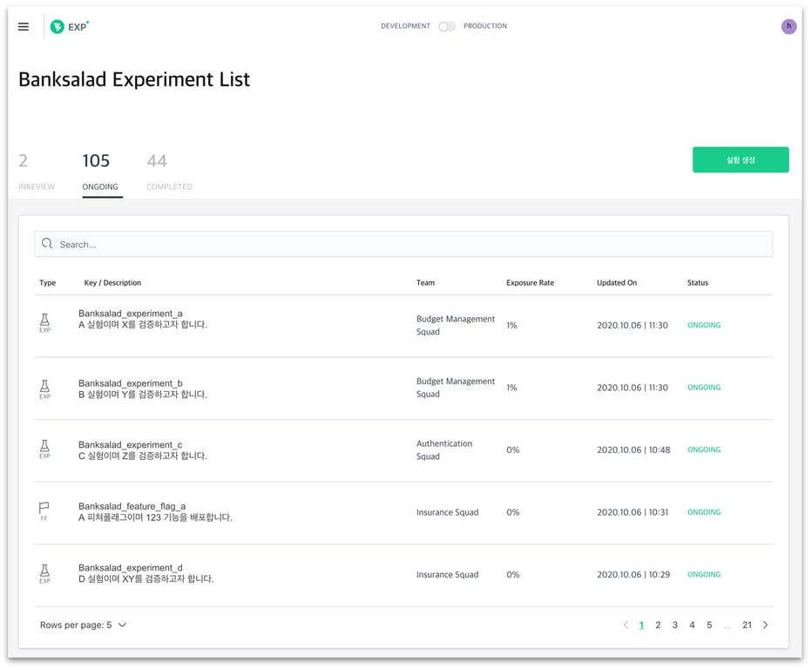This screenshot has height=669, width=812.
Task: Click the flag icon for Banksalad_feature_flag_a
Action: 44,510
